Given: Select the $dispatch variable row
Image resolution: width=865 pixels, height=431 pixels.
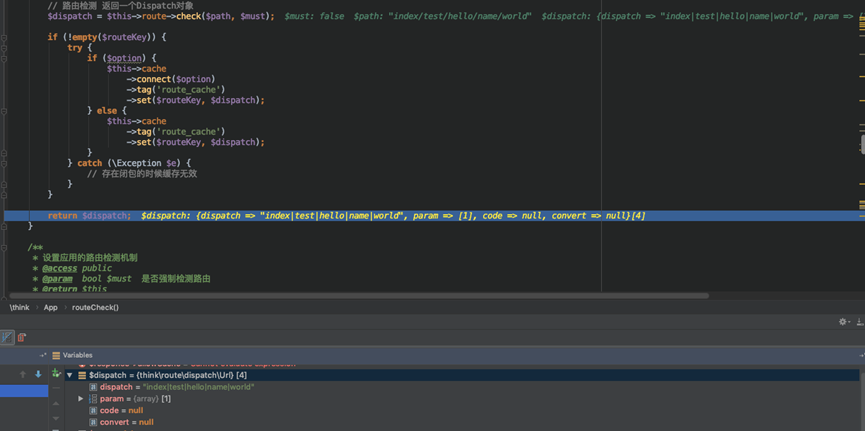Looking at the screenshot, I should (x=462, y=375).
